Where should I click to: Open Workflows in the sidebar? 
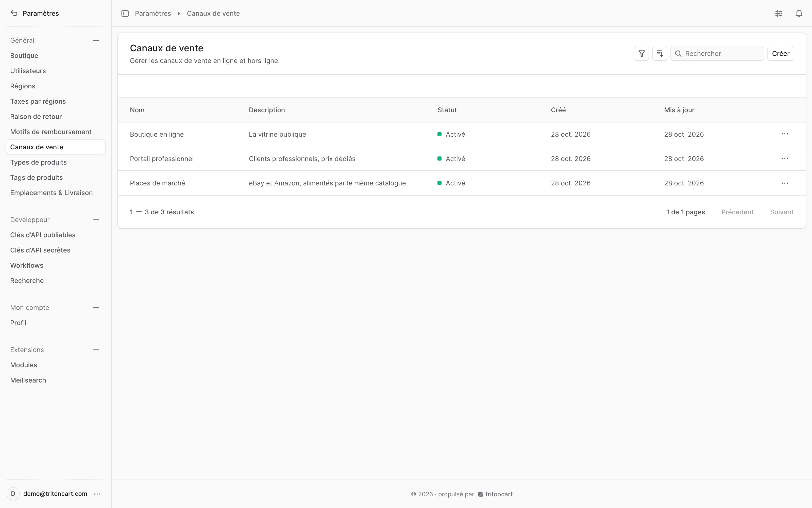(x=55, y=265)
